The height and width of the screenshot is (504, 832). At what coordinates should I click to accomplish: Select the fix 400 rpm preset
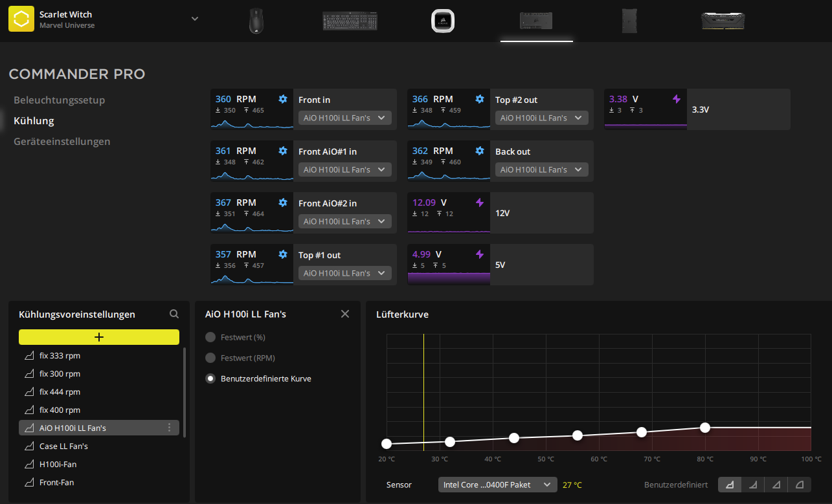click(99, 410)
